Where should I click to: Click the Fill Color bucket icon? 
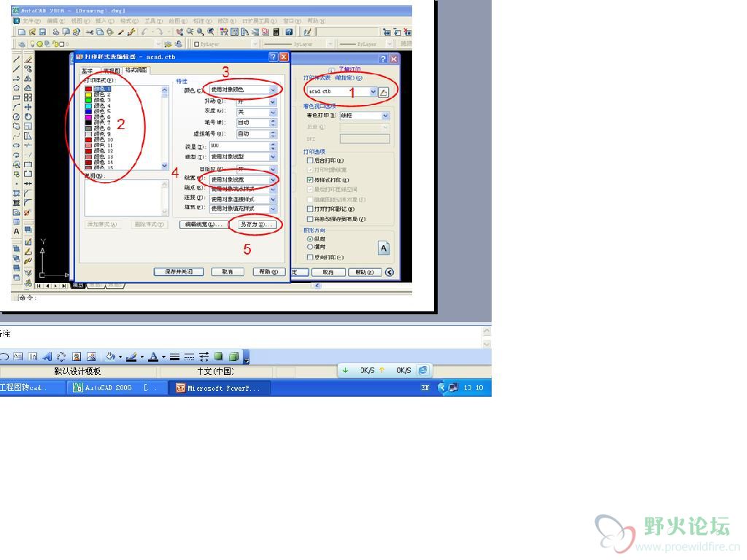point(110,356)
